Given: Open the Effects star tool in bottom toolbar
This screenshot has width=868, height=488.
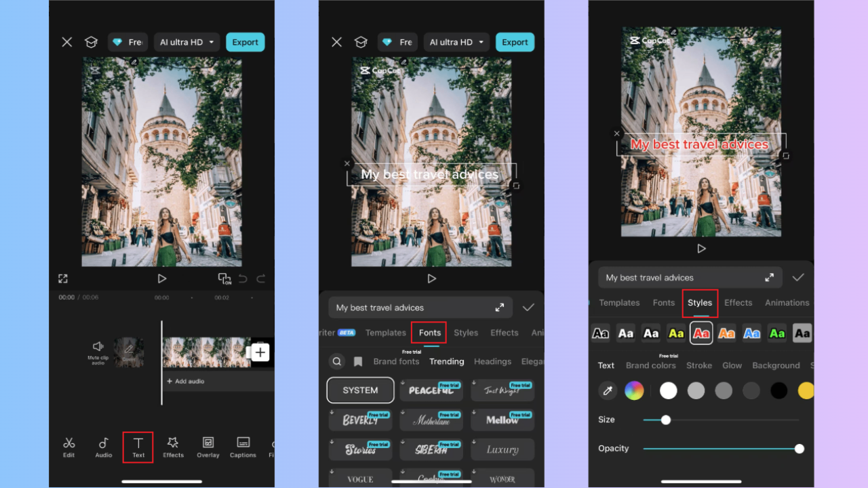Looking at the screenshot, I should point(173,447).
